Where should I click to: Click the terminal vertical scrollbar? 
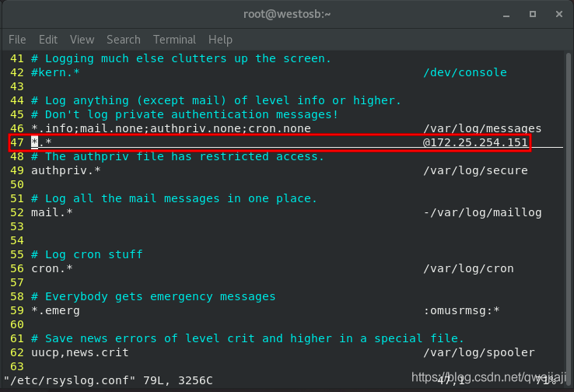(568, 212)
